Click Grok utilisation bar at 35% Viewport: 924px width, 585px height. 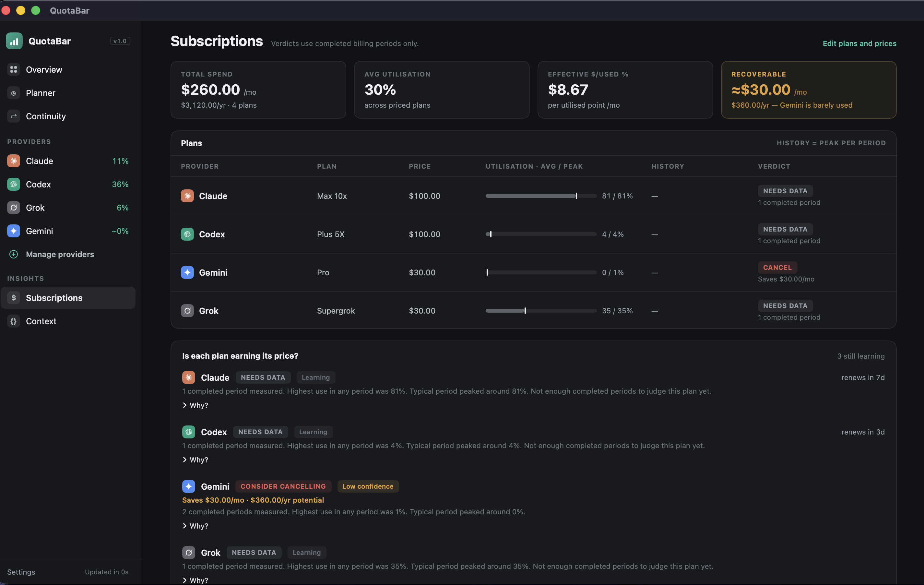click(541, 311)
